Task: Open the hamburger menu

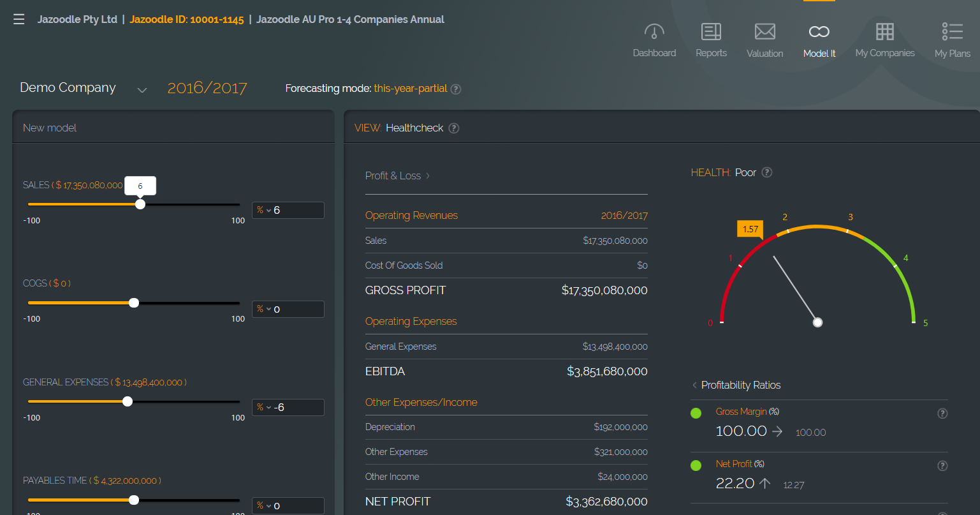Action: click(x=19, y=19)
